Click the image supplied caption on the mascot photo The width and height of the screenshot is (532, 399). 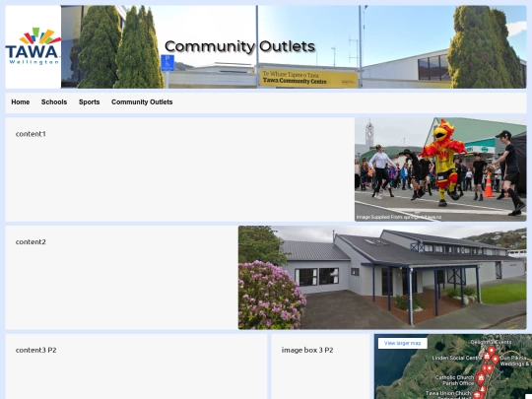399,217
